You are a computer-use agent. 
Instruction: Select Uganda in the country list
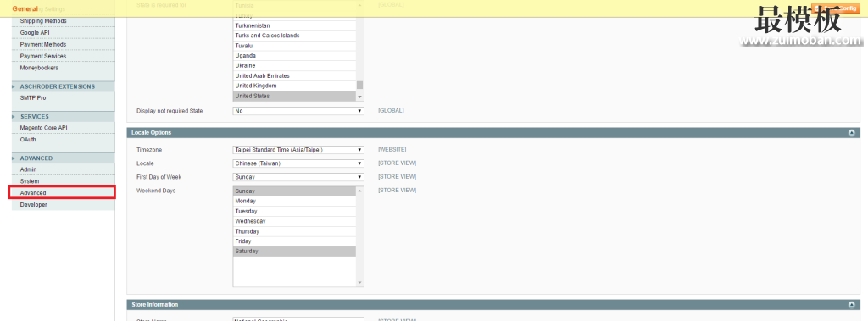click(294, 55)
